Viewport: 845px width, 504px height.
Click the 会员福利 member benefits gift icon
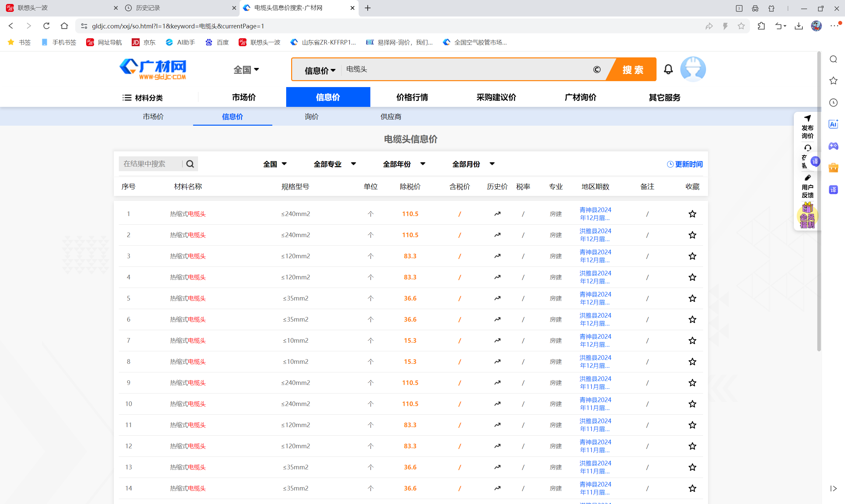[x=807, y=216]
